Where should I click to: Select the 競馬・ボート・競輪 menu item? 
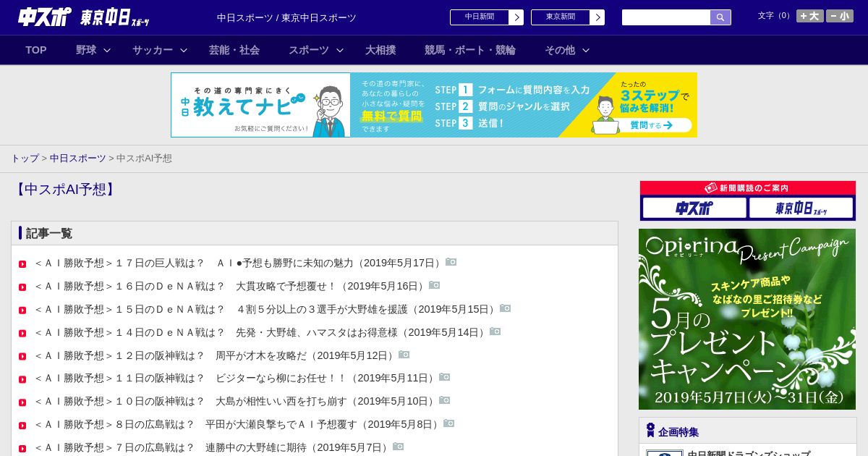point(470,50)
